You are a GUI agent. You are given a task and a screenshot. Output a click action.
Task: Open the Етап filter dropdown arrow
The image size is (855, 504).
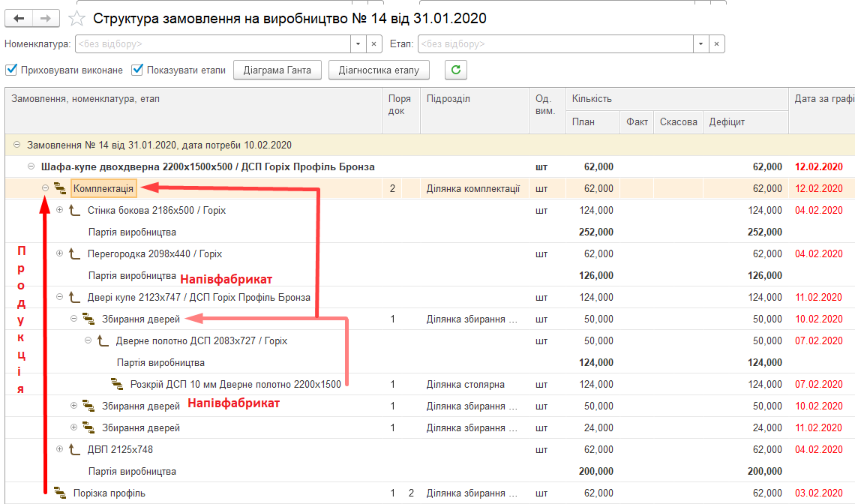[x=701, y=44]
